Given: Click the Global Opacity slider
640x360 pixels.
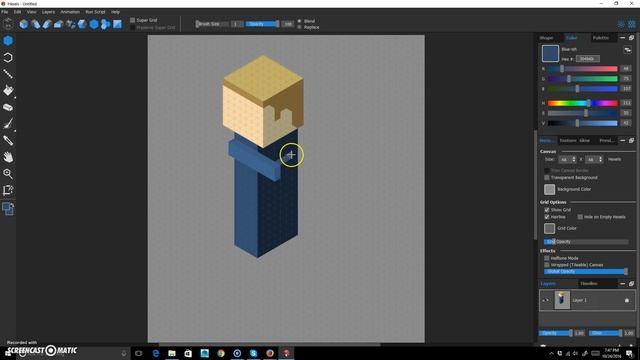Looking at the screenshot, I should tap(586, 271).
